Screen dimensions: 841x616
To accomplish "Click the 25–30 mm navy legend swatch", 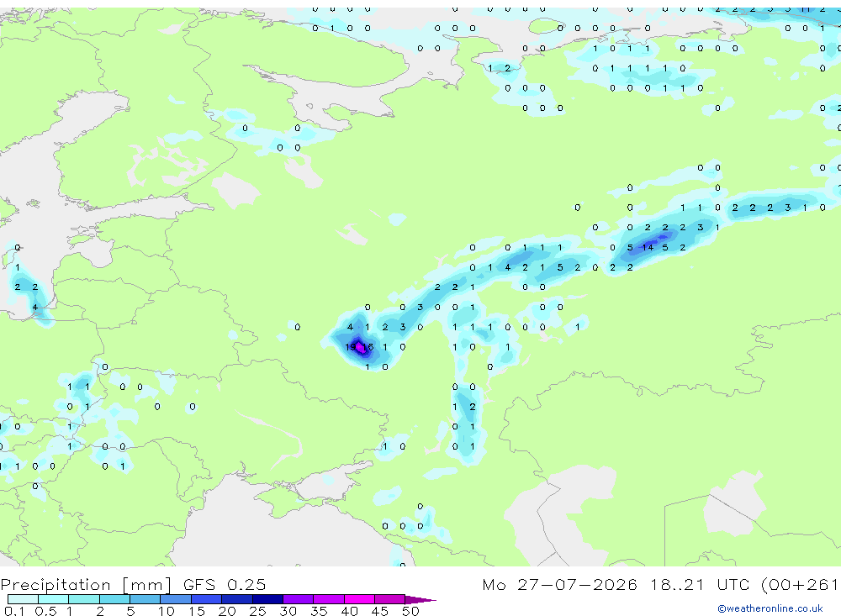I will click(x=267, y=599).
